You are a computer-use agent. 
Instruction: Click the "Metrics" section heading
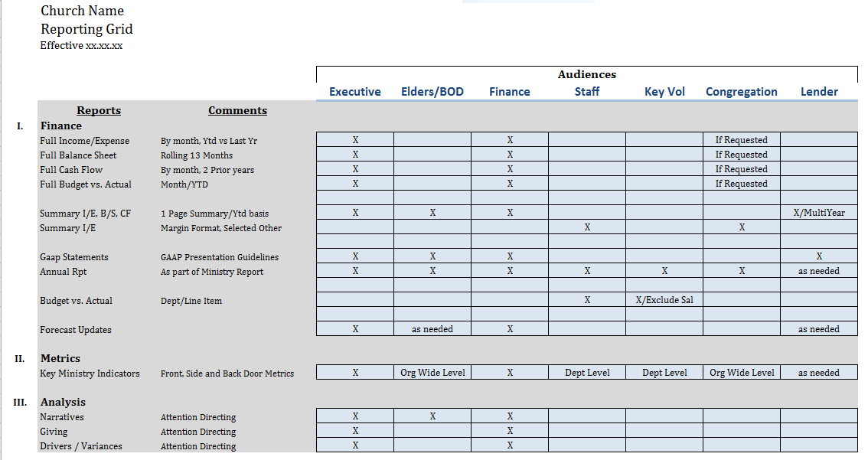coord(60,358)
